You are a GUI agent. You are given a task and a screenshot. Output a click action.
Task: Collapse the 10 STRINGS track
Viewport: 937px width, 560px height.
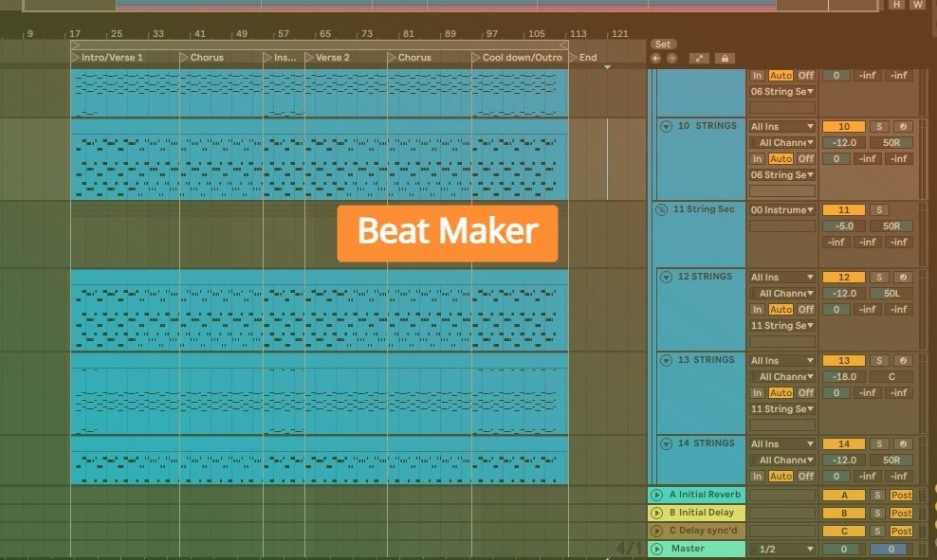pos(666,127)
